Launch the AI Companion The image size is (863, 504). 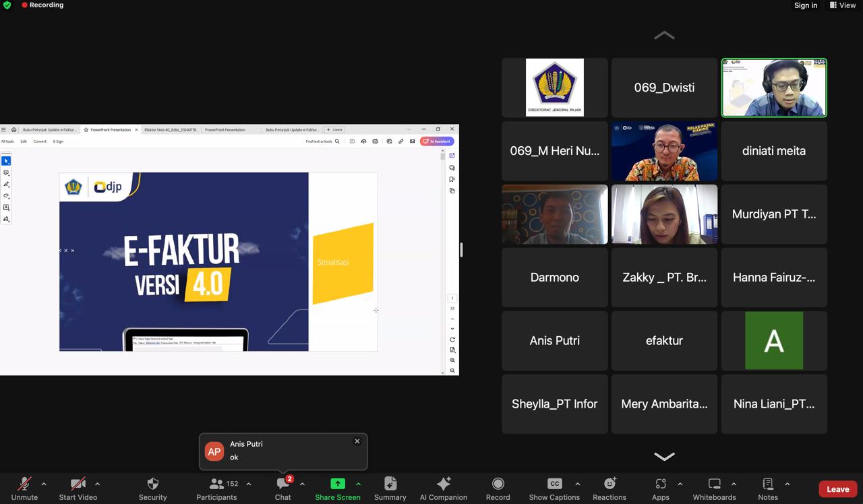click(443, 488)
